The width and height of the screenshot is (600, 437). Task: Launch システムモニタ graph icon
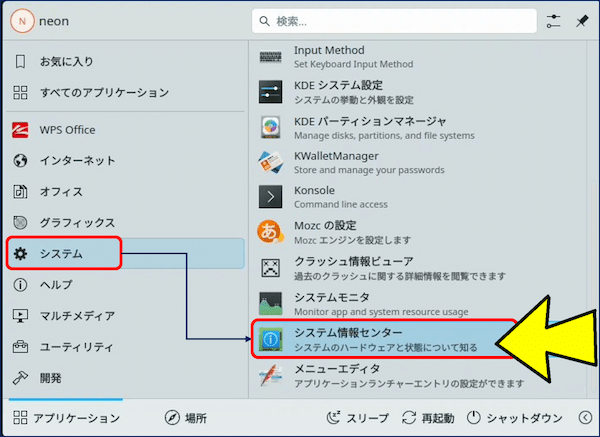(x=271, y=304)
